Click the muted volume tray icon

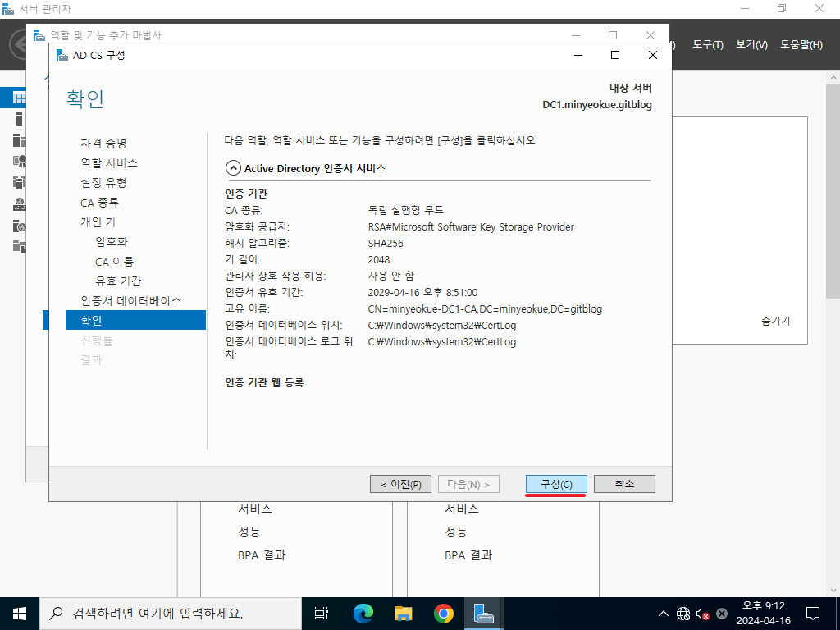click(x=702, y=614)
